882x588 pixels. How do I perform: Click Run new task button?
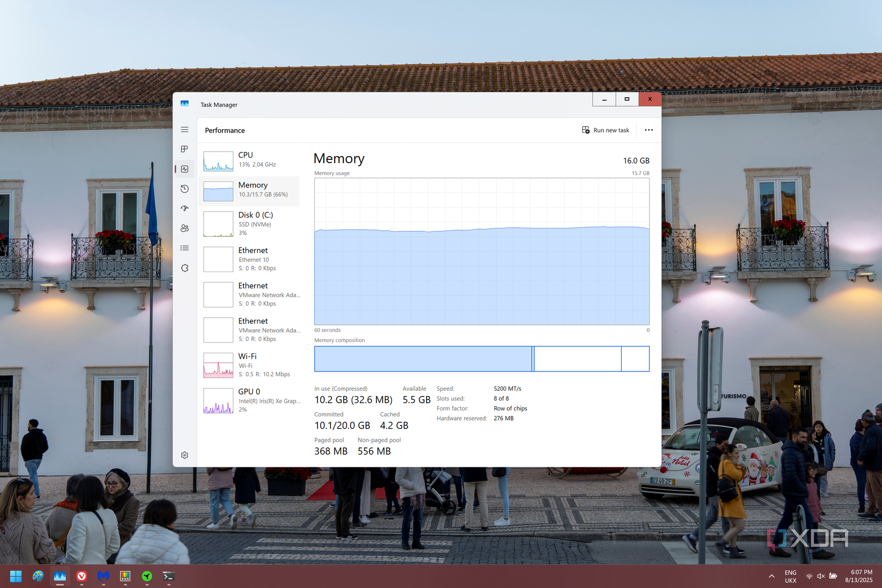click(606, 130)
